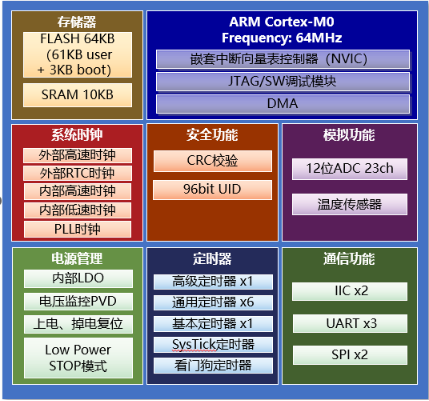Select the 上电、掉电复位 block
429x401 pixels.
click(78, 324)
